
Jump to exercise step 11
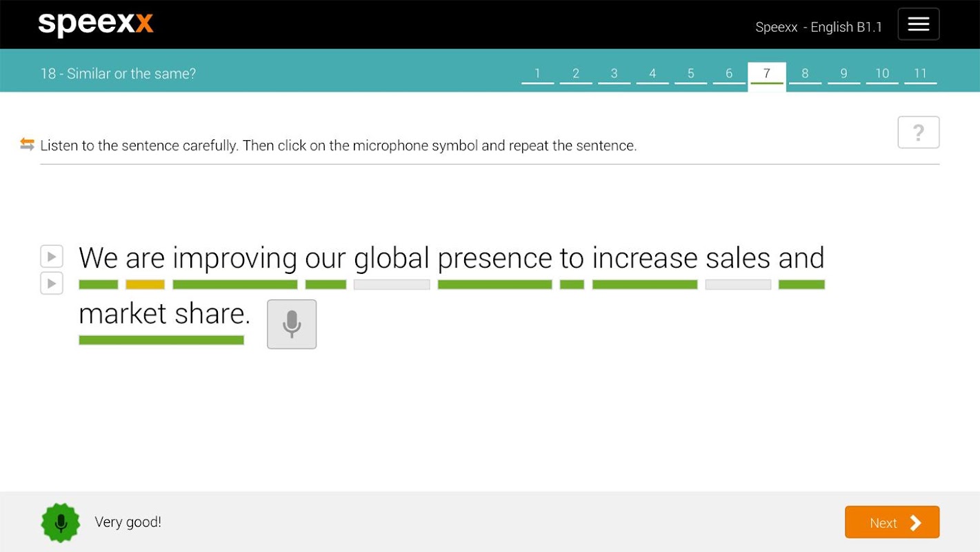click(920, 74)
